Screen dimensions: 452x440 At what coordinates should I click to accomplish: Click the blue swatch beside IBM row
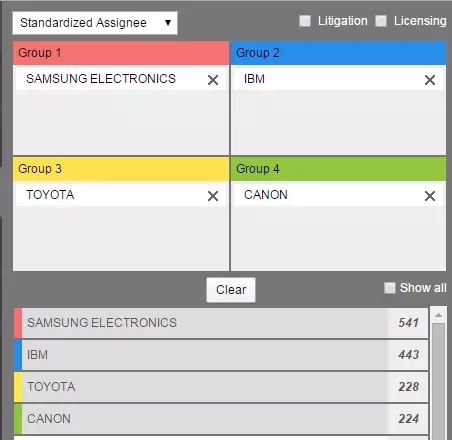click(18, 355)
